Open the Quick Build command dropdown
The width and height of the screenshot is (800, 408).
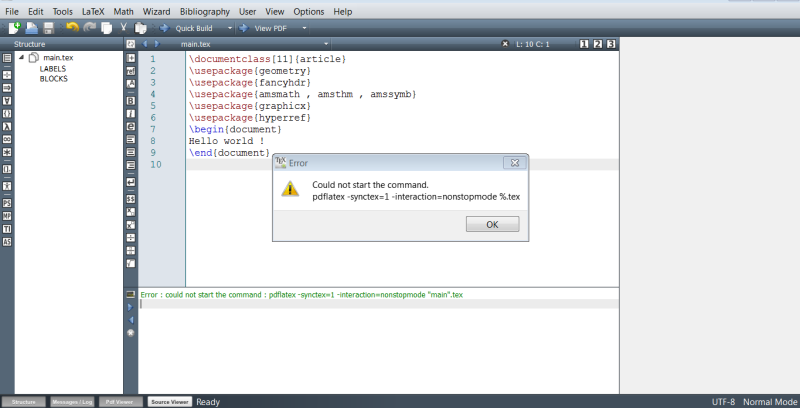pyautogui.click(x=230, y=28)
